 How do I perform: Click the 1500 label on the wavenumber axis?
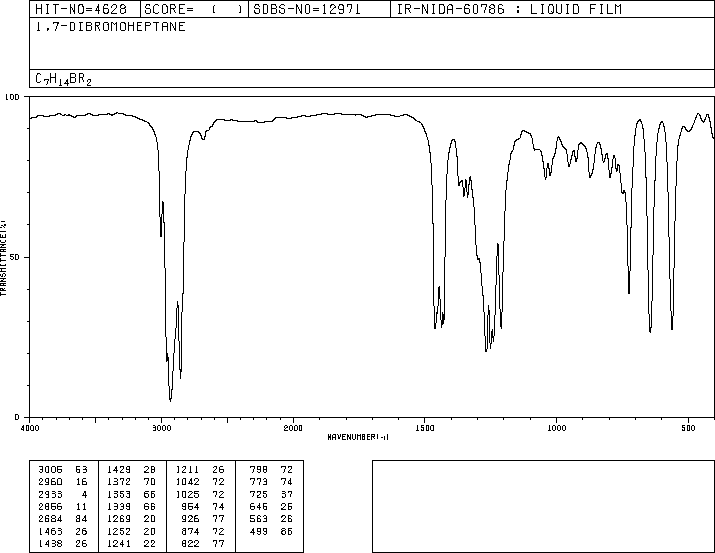(x=425, y=428)
